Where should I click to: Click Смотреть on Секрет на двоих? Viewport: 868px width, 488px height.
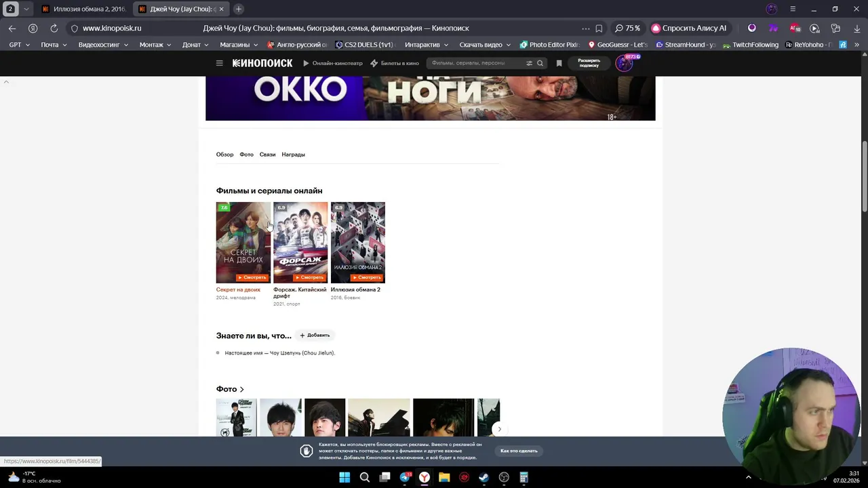pos(252,277)
